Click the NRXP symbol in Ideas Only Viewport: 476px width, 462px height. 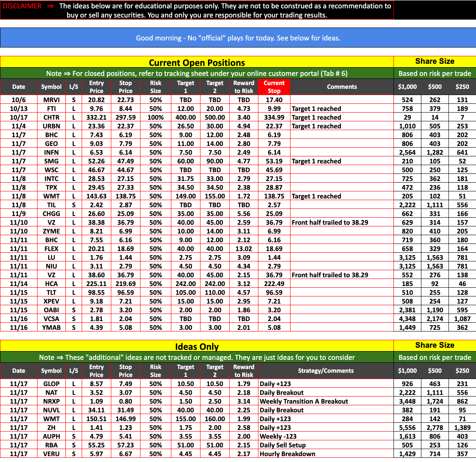pos(51,402)
